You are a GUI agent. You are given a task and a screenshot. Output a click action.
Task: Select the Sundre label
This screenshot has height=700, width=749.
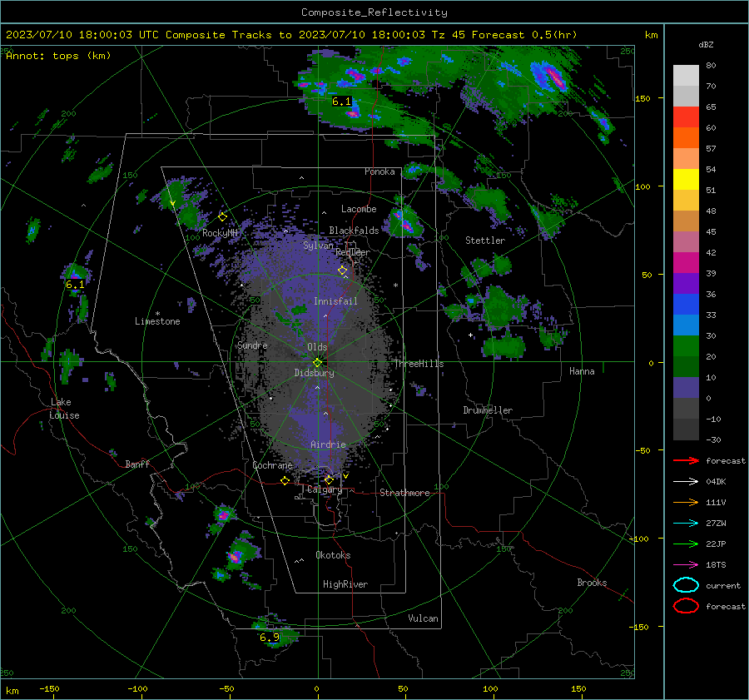252,345
